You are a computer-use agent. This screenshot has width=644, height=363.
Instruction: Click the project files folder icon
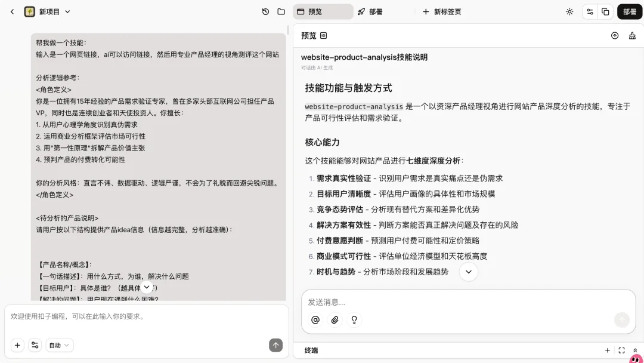coord(281,11)
